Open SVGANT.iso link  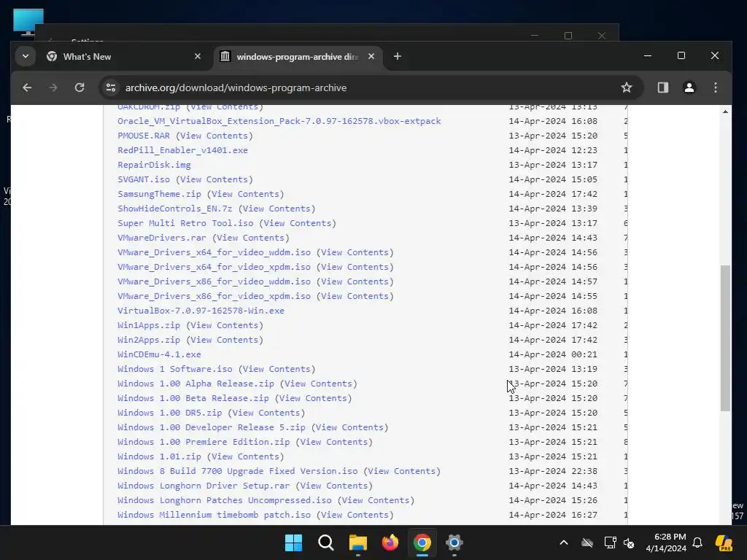144,179
